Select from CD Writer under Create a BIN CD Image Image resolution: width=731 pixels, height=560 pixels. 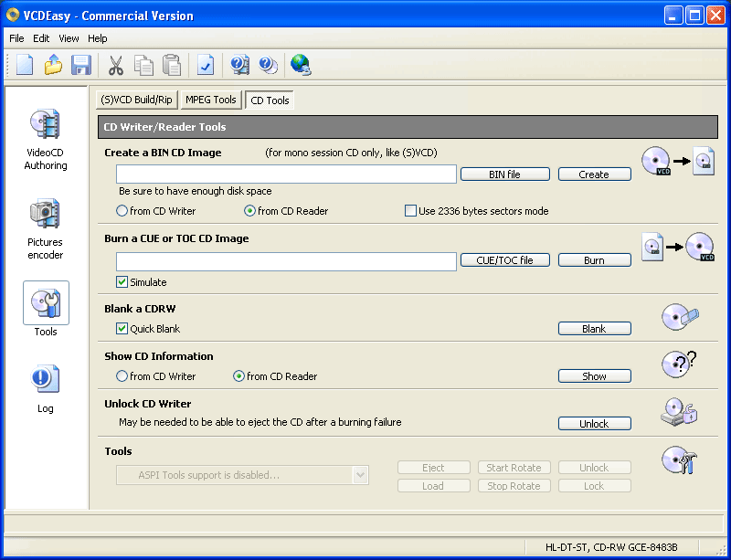click(x=122, y=211)
